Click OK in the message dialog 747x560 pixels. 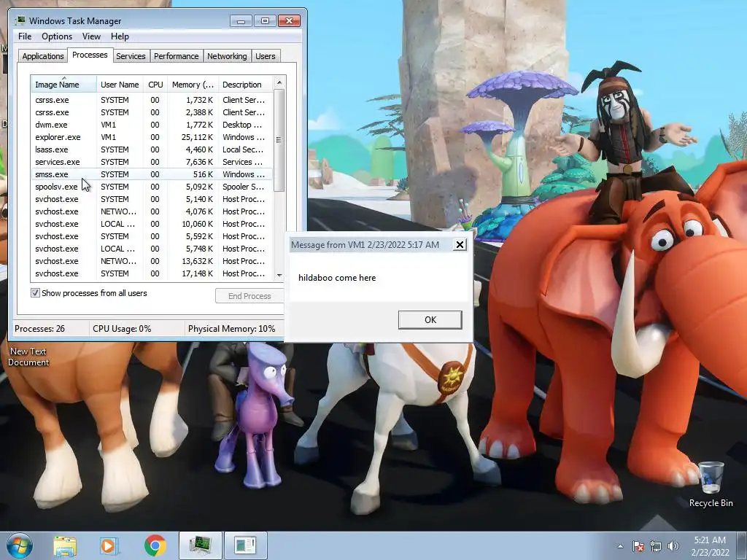pyautogui.click(x=430, y=320)
